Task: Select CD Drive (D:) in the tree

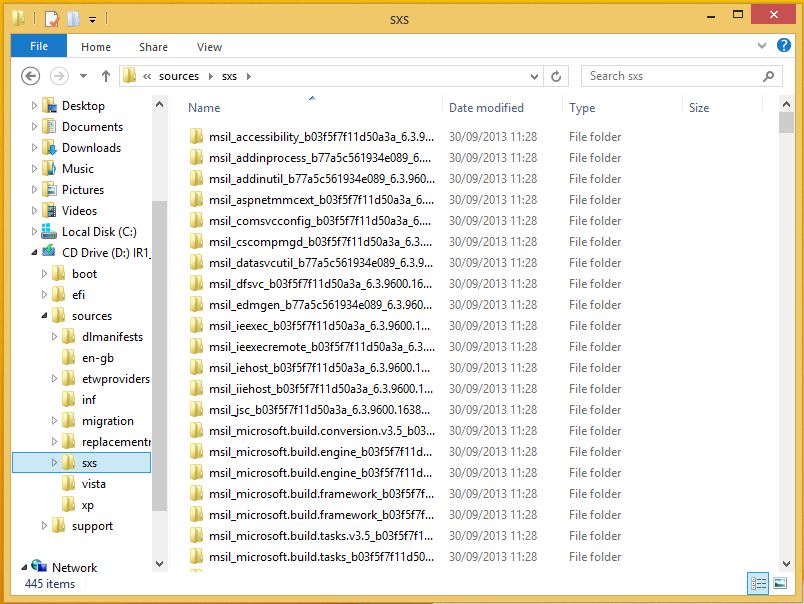Action: [106, 253]
